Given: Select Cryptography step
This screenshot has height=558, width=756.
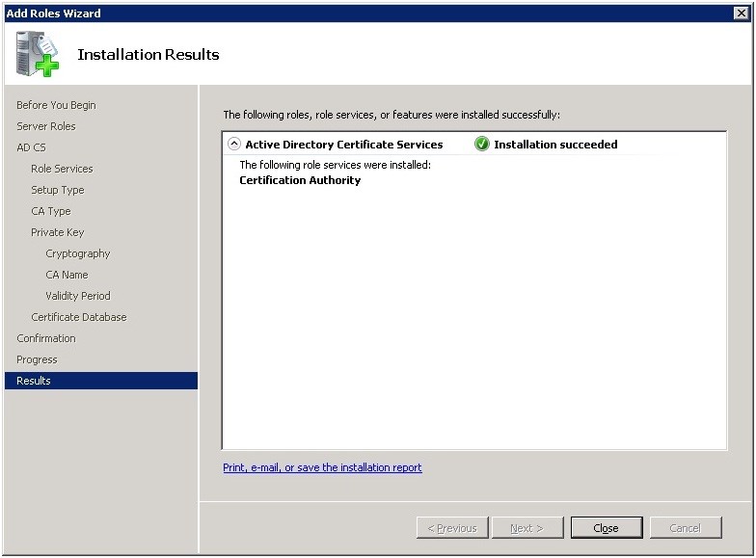Looking at the screenshot, I should coord(77,253).
